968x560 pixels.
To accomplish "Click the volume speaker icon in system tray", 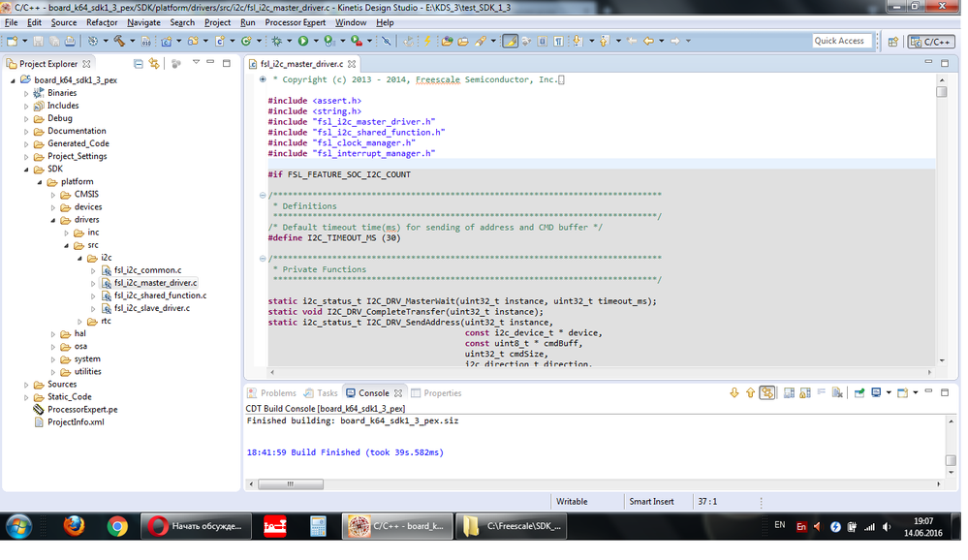I will click(887, 527).
